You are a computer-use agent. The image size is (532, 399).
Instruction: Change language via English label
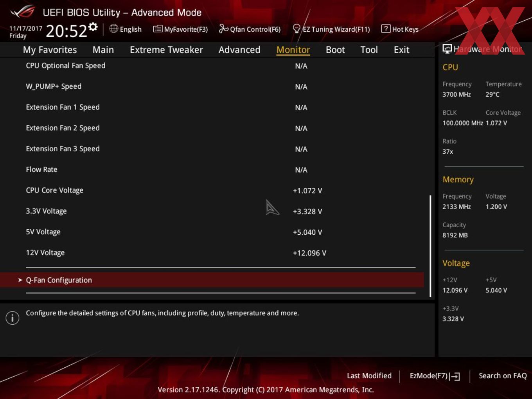[x=131, y=29]
